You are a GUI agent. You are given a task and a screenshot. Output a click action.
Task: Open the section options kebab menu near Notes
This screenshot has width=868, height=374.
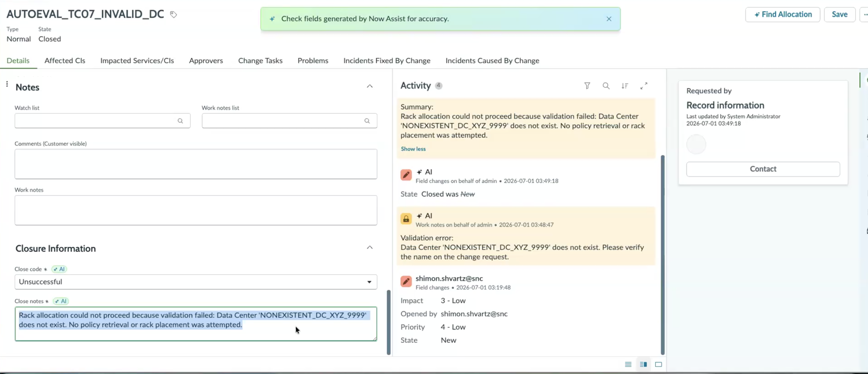pos(7,84)
